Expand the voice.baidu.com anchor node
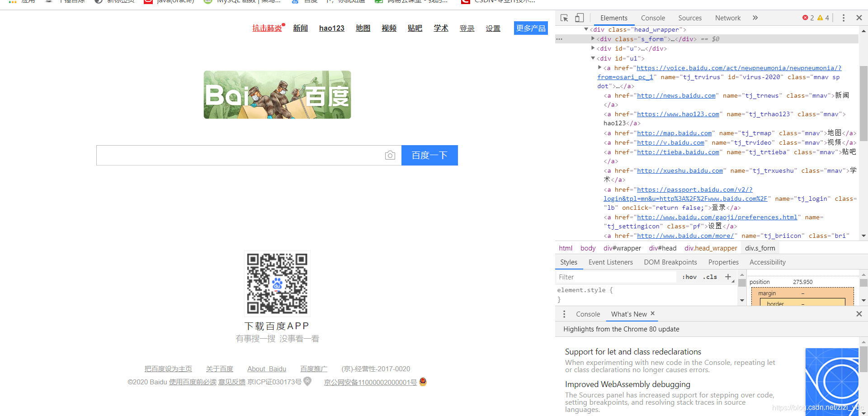 click(599, 68)
